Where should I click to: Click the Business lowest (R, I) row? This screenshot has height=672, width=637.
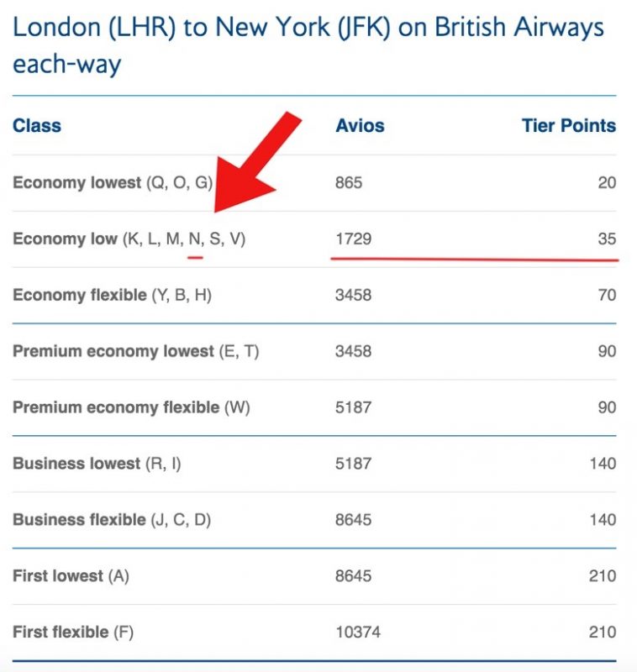[x=314, y=464]
